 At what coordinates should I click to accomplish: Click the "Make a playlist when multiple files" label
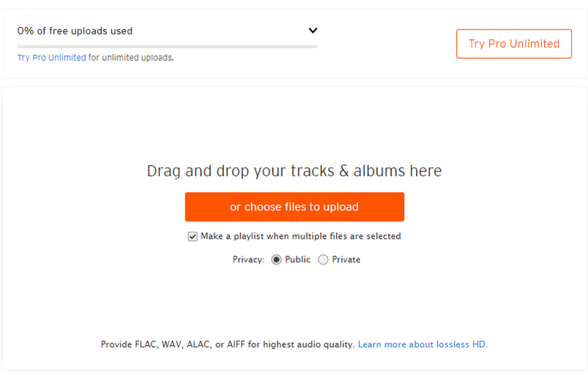[300, 237]
